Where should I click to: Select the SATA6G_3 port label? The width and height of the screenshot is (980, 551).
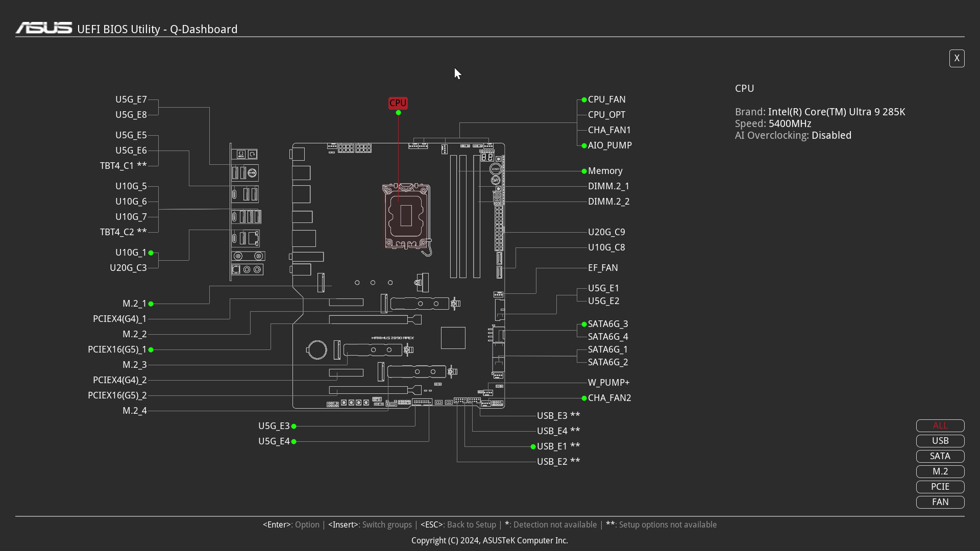point(607,324)
